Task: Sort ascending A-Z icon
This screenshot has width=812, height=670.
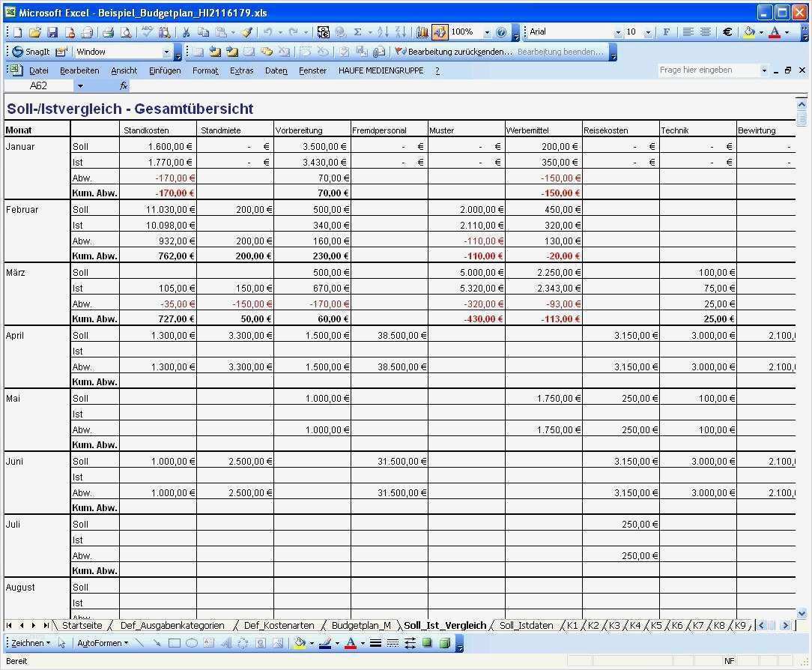Action: tap(383, 32)
